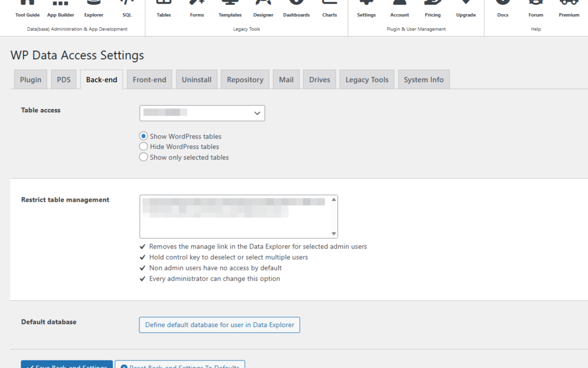Select Show WordPress tables option

tap(144, 136)
